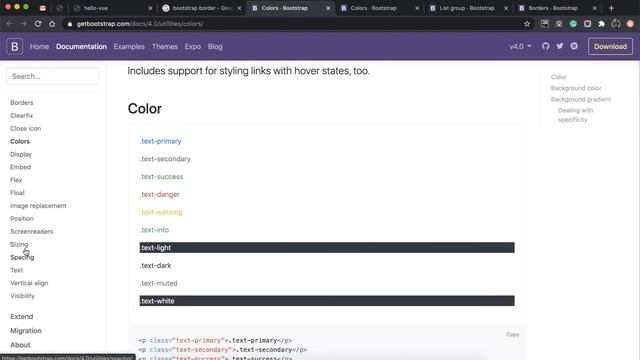Open Colors in the sidebar
640x360 pixels.
tap(20, 141)
